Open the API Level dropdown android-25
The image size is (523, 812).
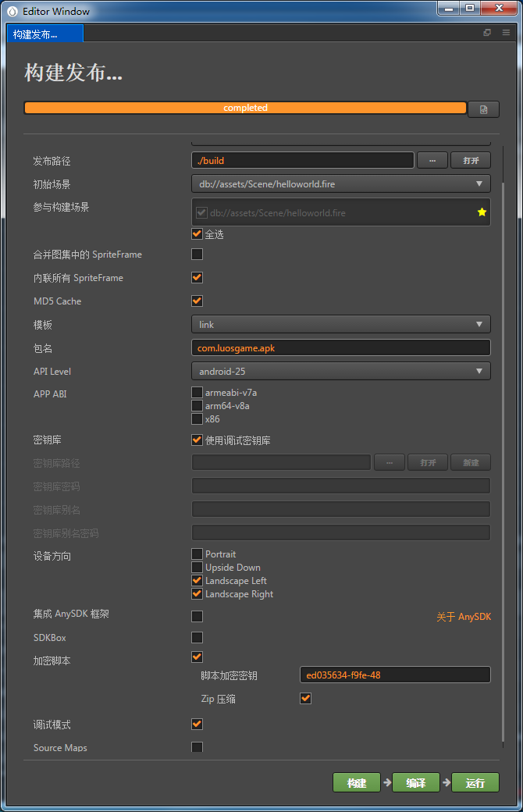coord(340,371)
